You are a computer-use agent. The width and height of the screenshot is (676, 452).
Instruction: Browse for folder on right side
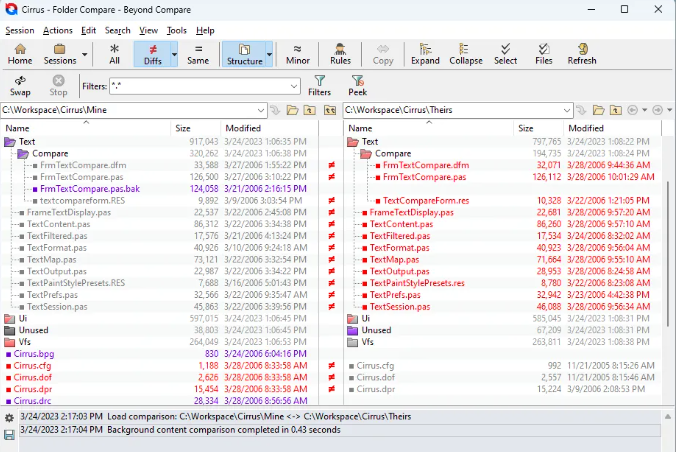[x=598, y=110]
